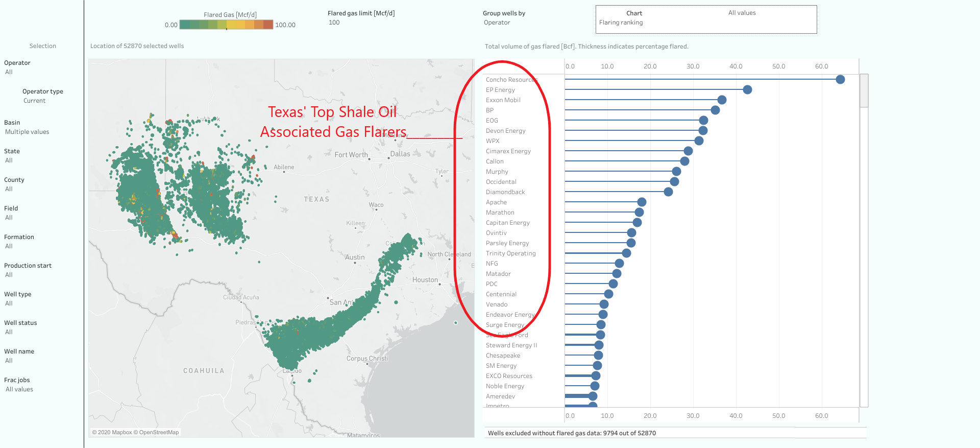Open the All values chart option

[742, 13]
